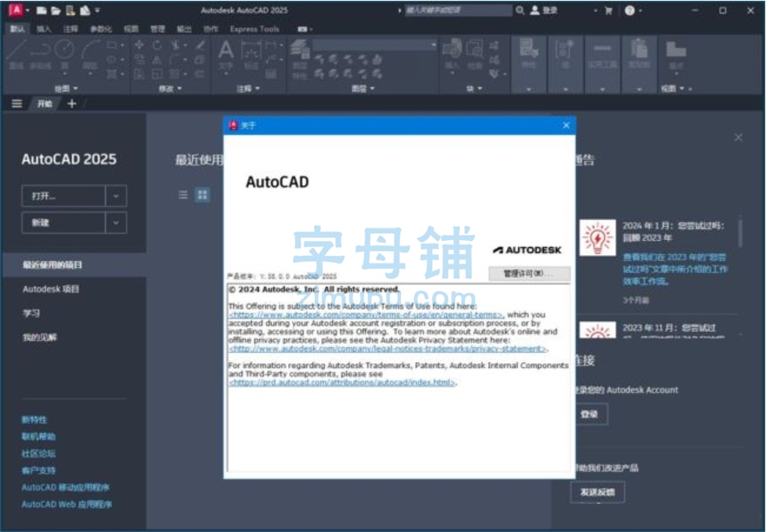Click the announcements panel vertical scrollbar
Screen dimensions: 766x532
pos(741,233)
